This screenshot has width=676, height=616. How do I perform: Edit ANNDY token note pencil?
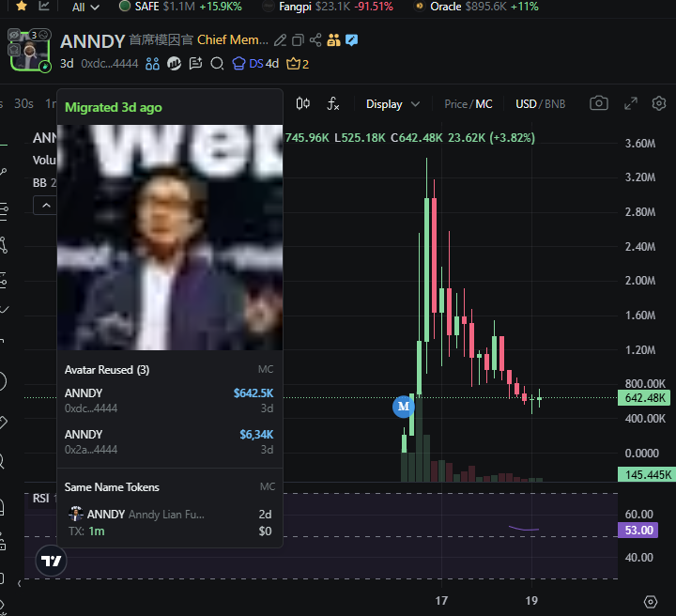pyautogui.click(x=280, y=40)
